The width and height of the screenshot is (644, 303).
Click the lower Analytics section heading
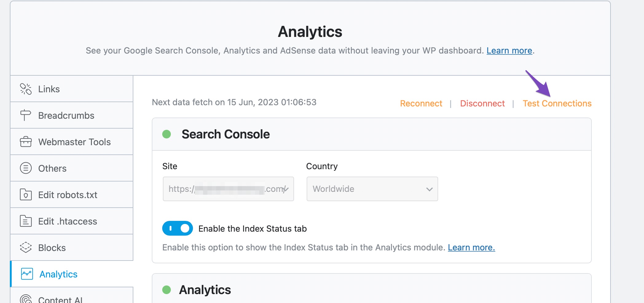click(x=205, y=290)
